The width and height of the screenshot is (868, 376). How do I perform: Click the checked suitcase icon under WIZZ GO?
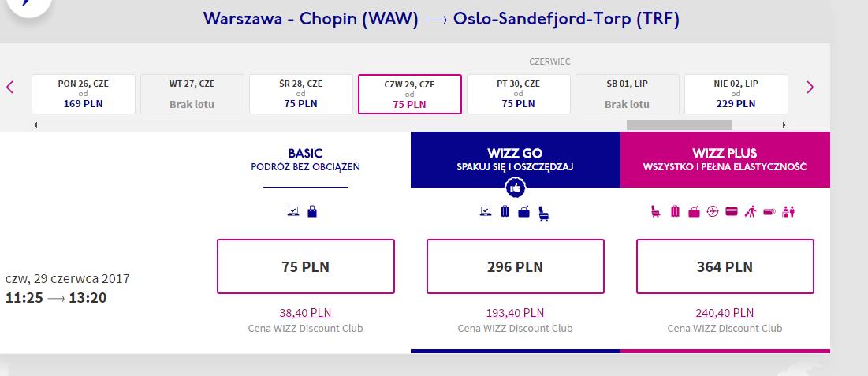pos(505,211)
